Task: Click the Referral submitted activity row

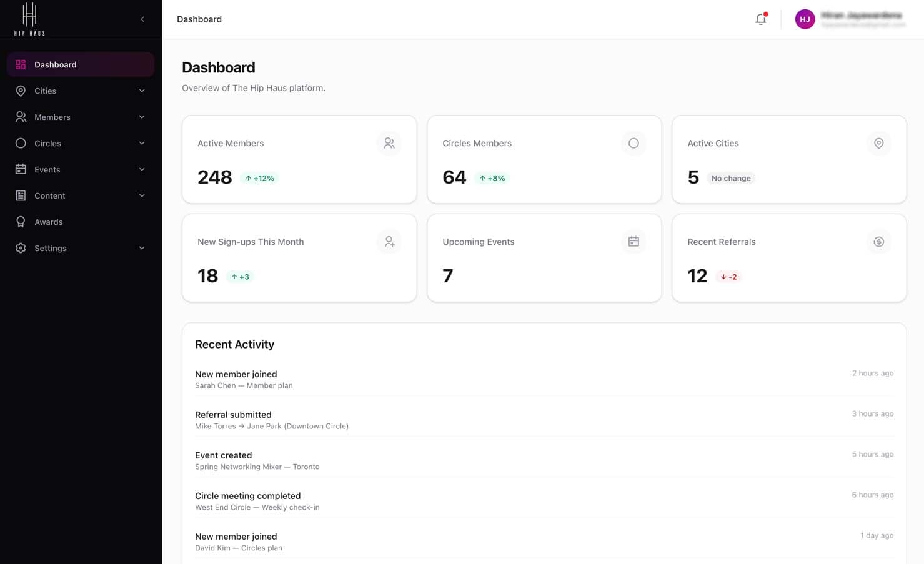Action: pos(544,420)
